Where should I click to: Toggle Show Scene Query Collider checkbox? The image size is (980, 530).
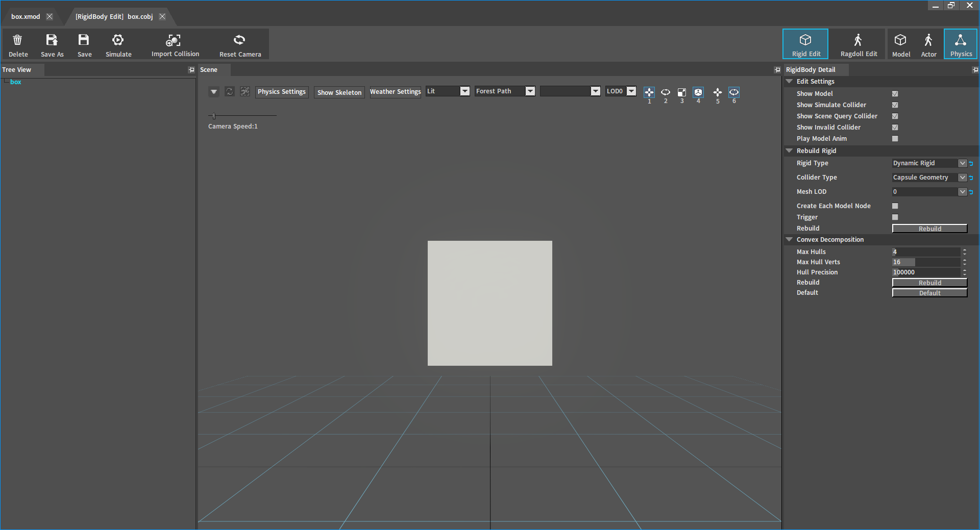click(x=895, y=116)
